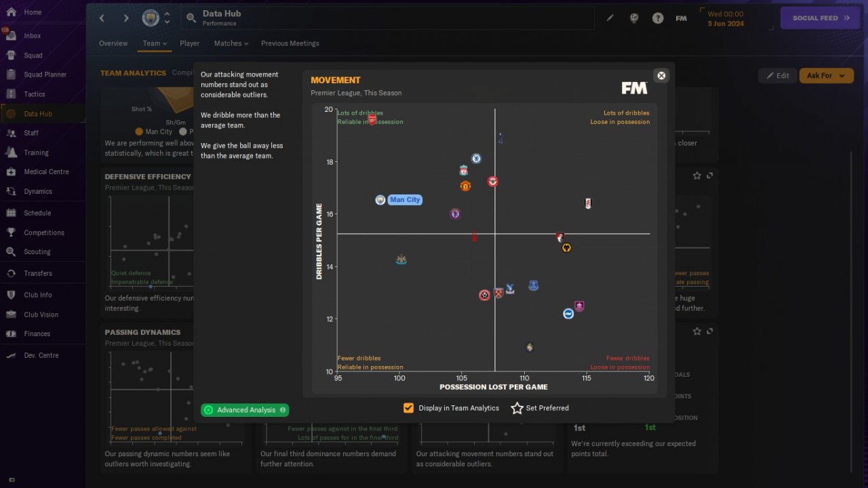Open the Tactics screen

(x=34, y=94)
